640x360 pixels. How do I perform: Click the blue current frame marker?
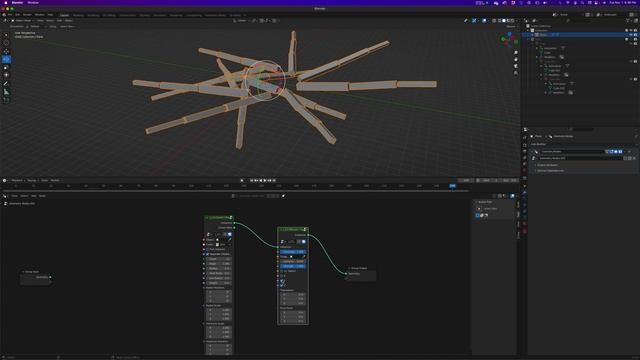tap(452, 186)
